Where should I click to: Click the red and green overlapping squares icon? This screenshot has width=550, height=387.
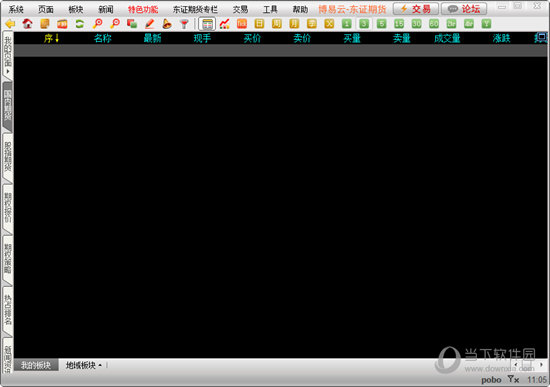pyautogui.click(x=132, y=24)
